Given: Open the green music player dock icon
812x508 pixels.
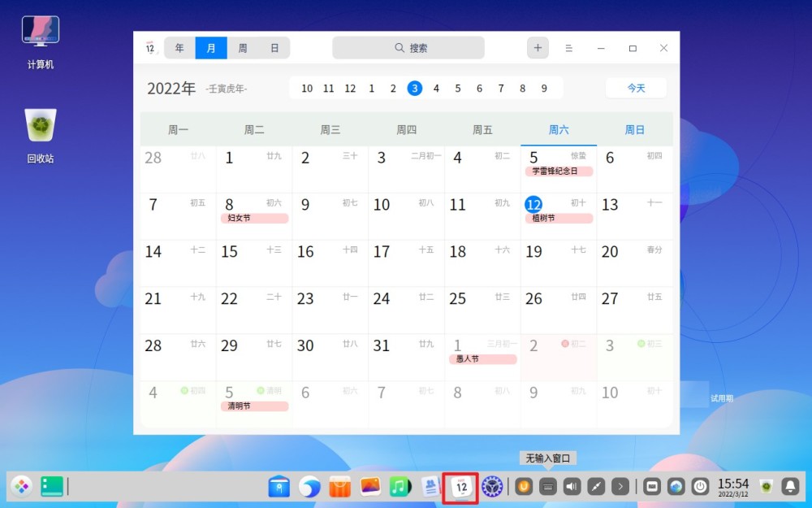Looking at the screenshot, I should pos(400,486).
